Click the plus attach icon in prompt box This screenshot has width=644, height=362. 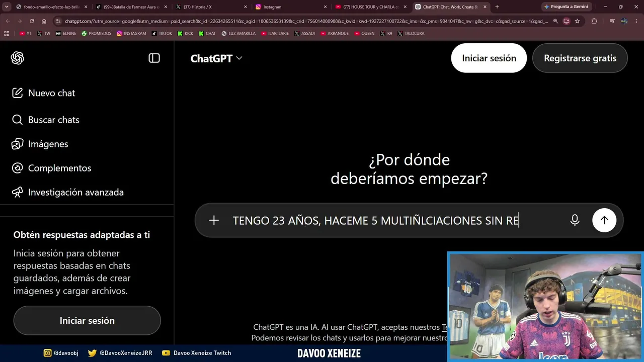pyautogui.click(x=214, y=220)
